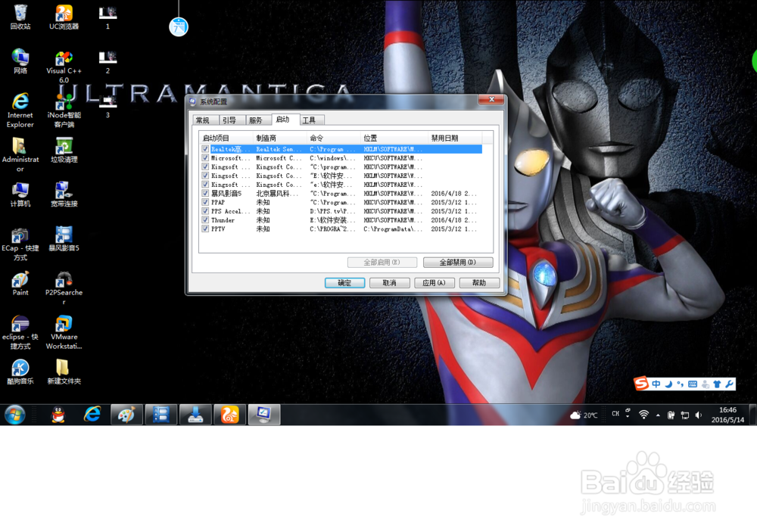Open the volume speaker tray icon
Screen dimensions: 757x532
(x=698, y=415)
